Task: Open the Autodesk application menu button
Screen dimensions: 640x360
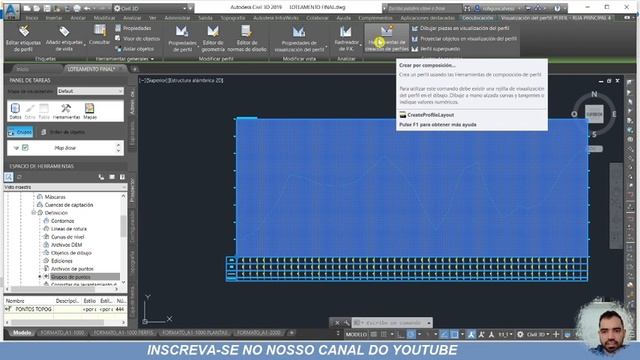Action: [x=11, y=10]
